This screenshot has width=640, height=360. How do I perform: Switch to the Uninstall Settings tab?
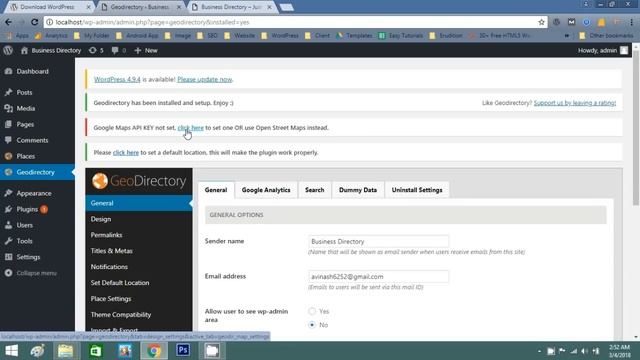417,190
